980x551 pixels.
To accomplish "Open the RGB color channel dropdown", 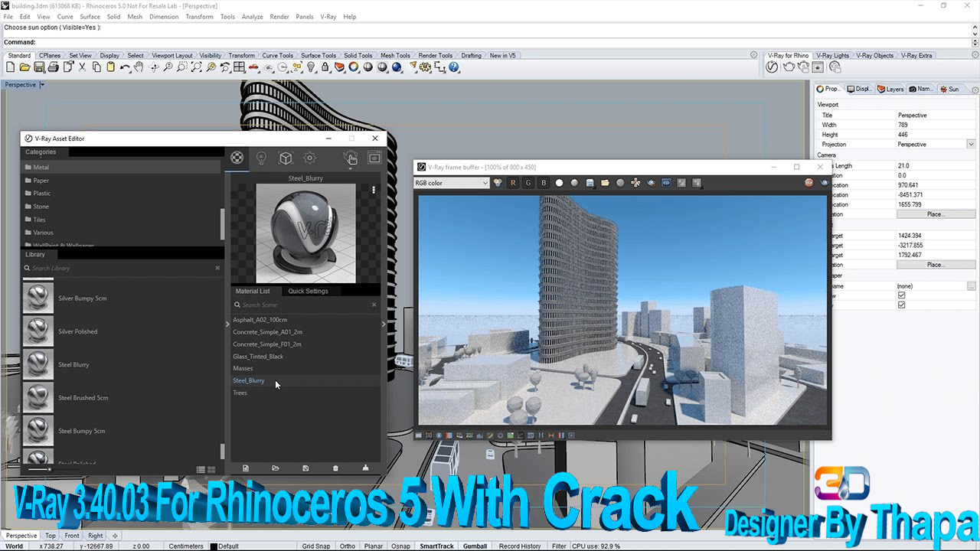I will pyautogui.click(x=451, y=183).
